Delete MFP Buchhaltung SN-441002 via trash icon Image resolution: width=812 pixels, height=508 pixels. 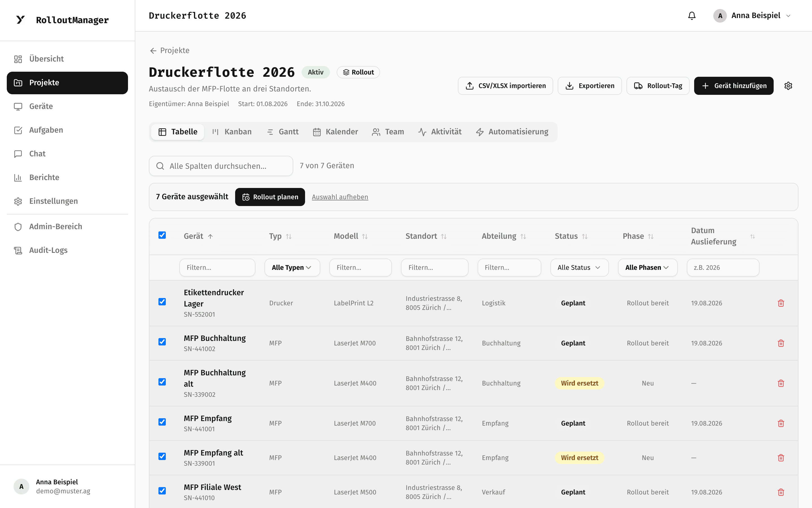click(781, 343)
